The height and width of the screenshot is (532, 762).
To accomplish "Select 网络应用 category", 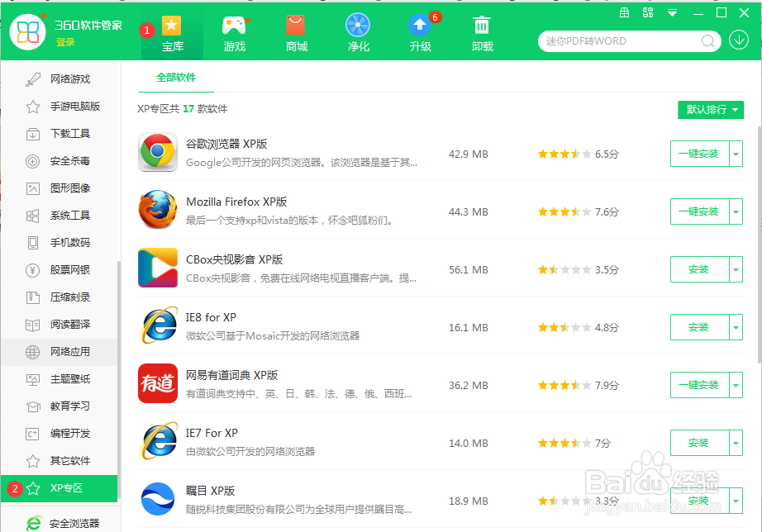I will (60, 351).
